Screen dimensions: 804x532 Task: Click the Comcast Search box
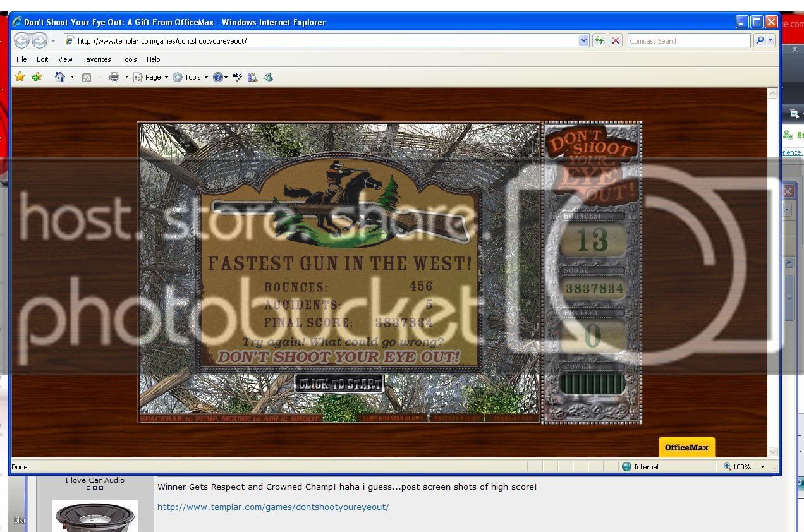click(689, 41)
